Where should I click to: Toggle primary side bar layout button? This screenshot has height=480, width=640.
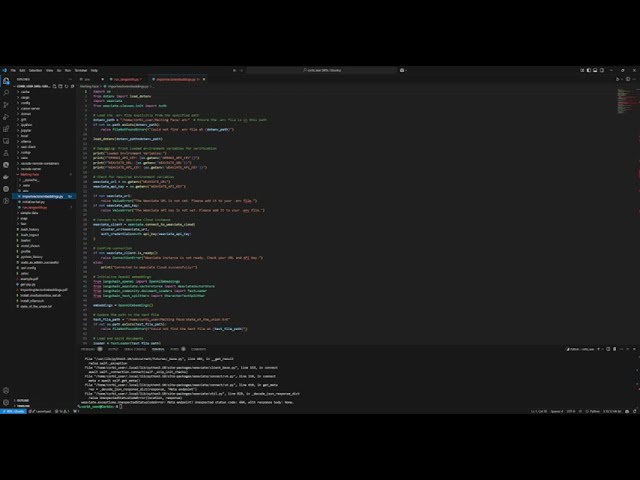pos(589,70)
